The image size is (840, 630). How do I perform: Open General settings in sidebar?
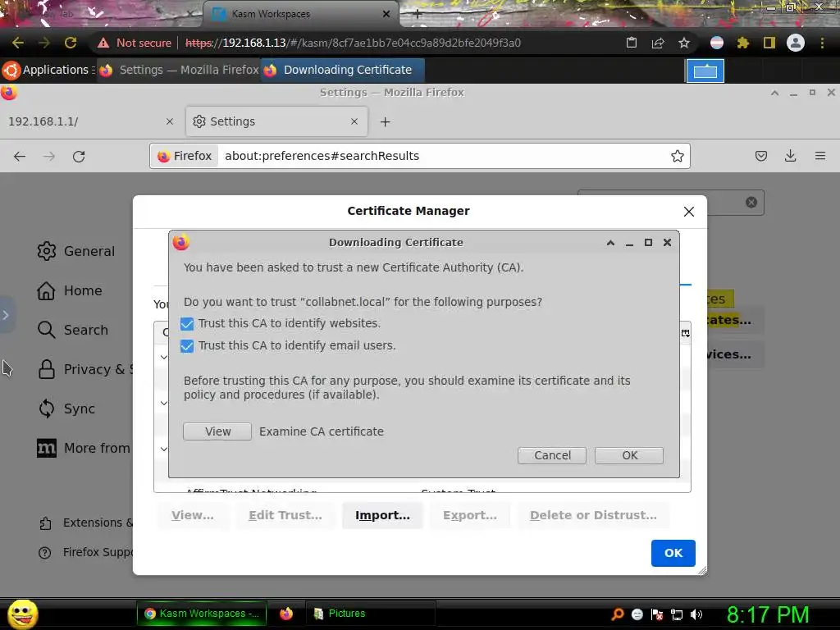point(76,251)
